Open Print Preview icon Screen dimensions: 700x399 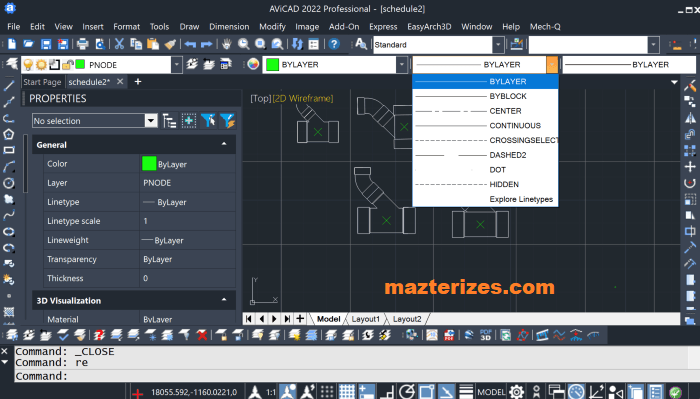[100, 44]
